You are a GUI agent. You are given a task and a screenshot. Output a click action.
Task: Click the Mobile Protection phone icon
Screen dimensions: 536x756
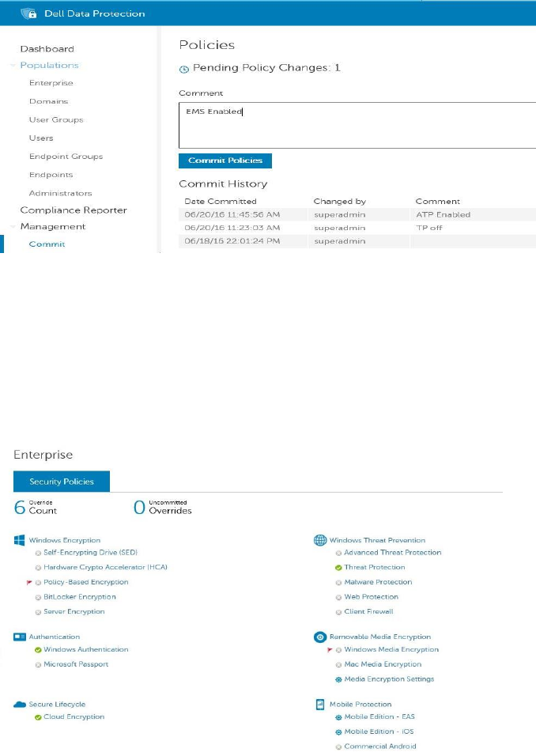click(320, 705)
